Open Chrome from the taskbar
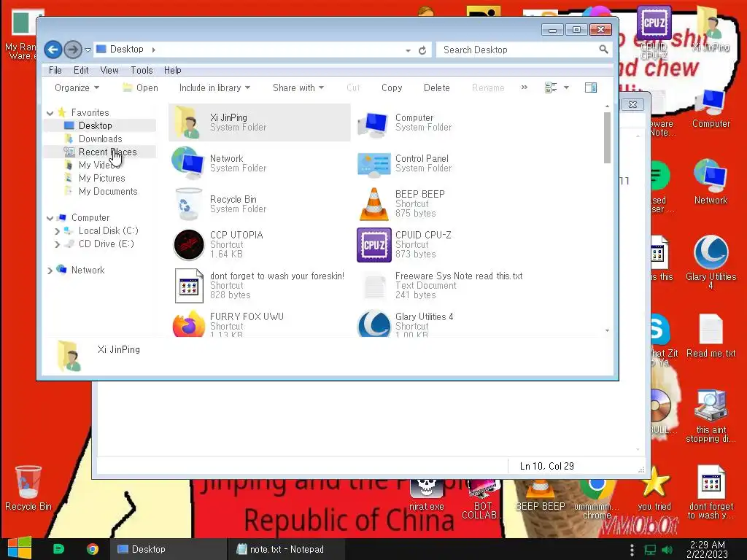Screen dimensions: 747x560 point(93,549)
